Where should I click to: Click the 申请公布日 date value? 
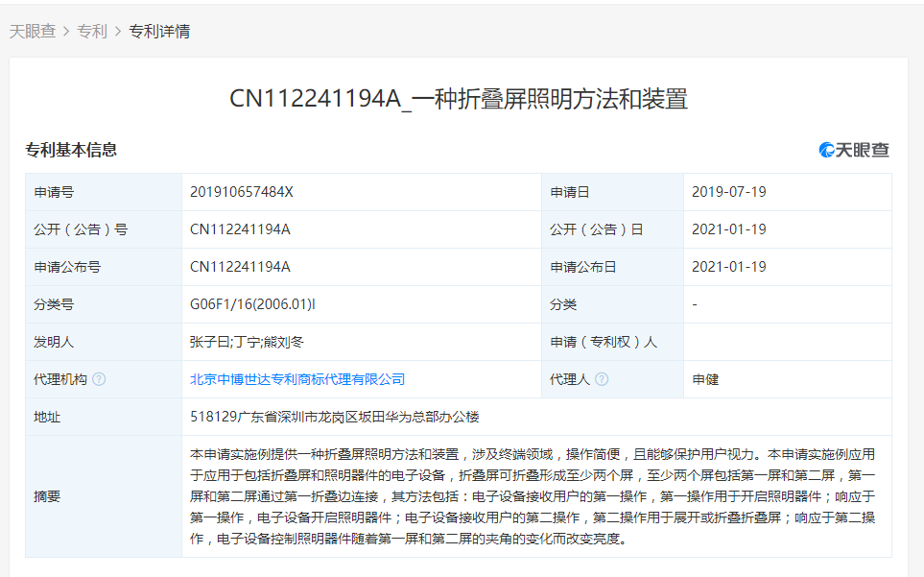(729, 266)
